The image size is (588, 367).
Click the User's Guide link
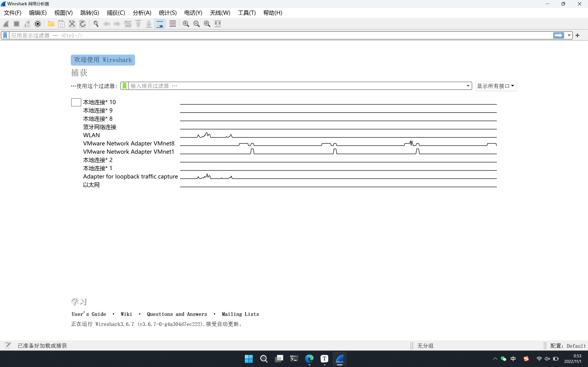click(x=88, y=314)
